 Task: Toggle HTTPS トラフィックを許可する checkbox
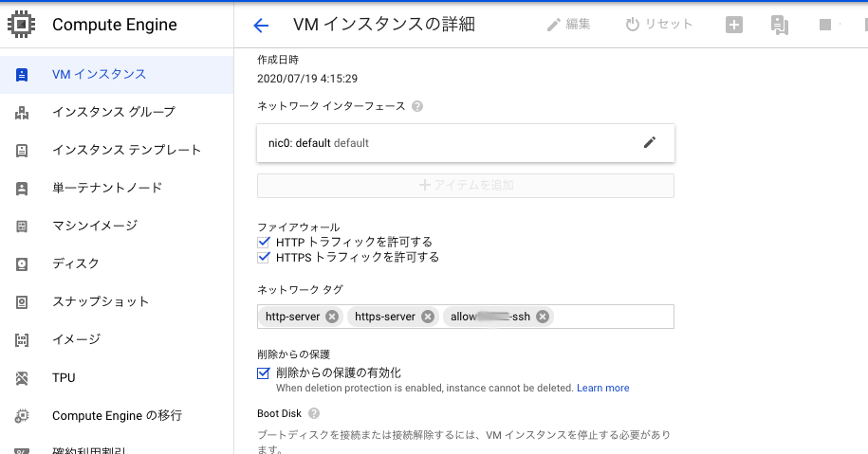[264, 257]
